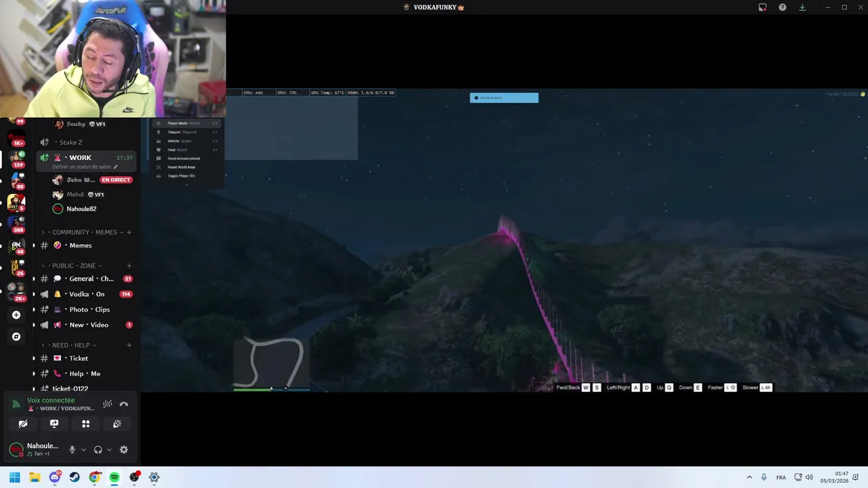Open the Discord server with 88 badge
Screen dimensions: 868x488
tap(16, 181)
